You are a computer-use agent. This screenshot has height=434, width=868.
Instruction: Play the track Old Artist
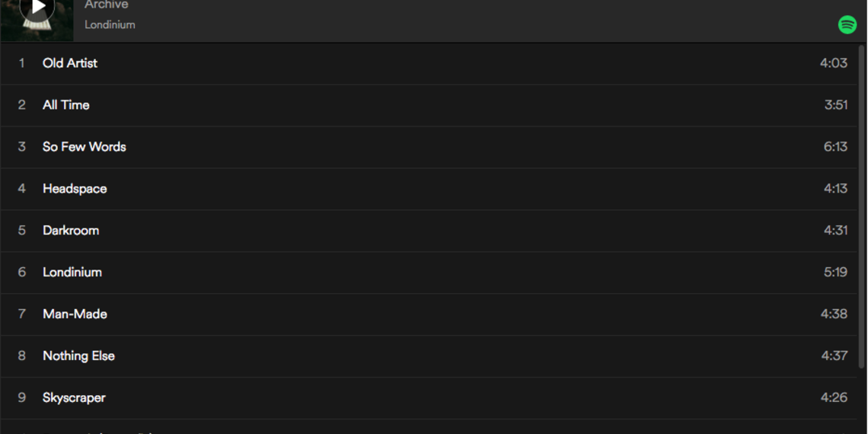[70, 63]
